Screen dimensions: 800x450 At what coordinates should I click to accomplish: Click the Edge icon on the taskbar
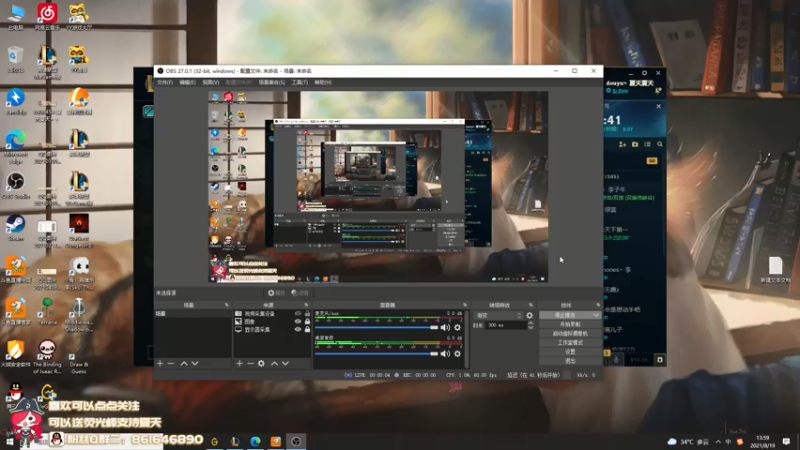[255, 441]
